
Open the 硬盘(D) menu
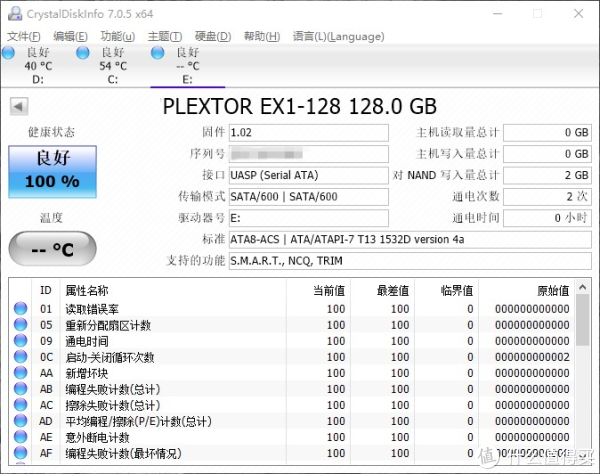(213, 36)
